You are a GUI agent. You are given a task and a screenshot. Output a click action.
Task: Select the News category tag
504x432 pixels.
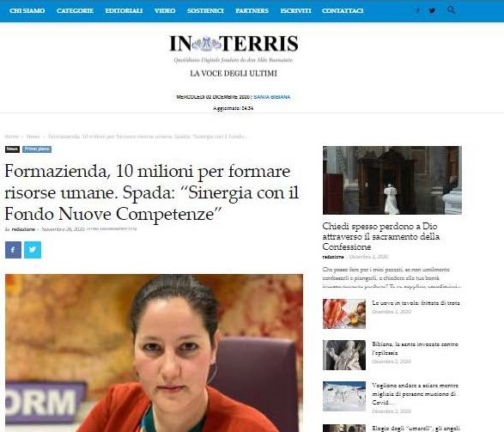coord(12,149)
